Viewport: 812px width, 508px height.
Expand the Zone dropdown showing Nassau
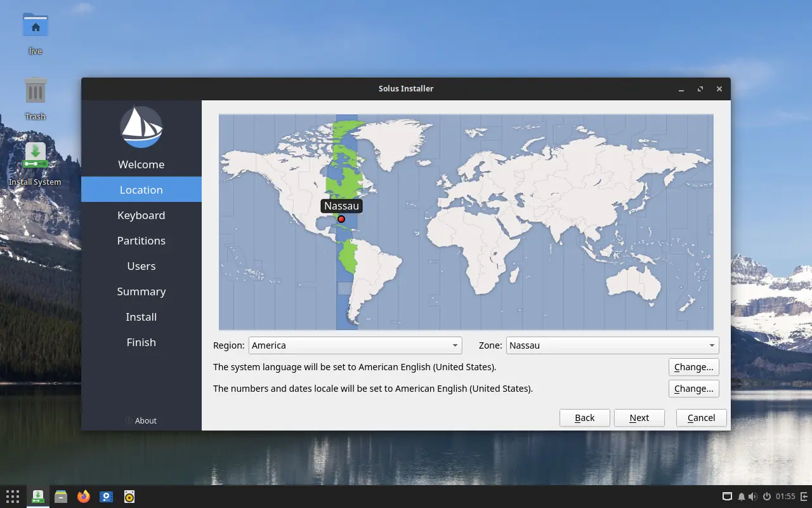pyautogui.click(x=613, y=345)
